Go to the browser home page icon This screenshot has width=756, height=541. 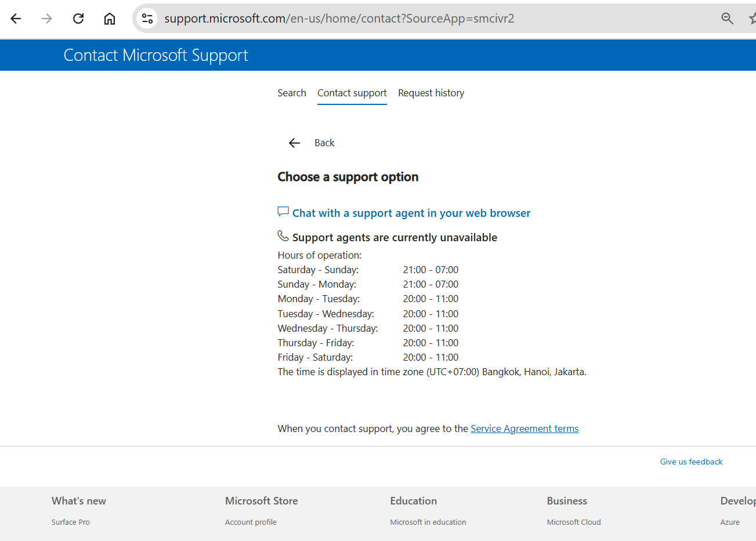pos(110,19)
